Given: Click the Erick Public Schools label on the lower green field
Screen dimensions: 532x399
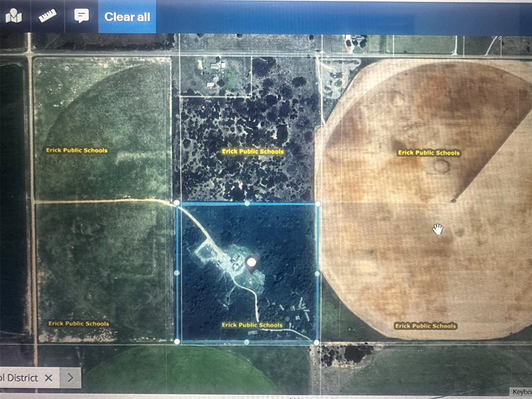Looking at the screenshot, I should click(79, 324).
